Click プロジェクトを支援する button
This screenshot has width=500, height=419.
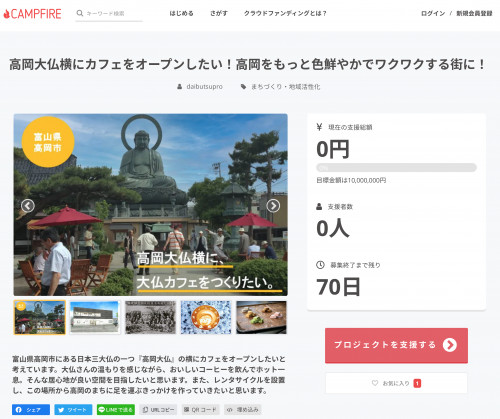pos(396,345)
